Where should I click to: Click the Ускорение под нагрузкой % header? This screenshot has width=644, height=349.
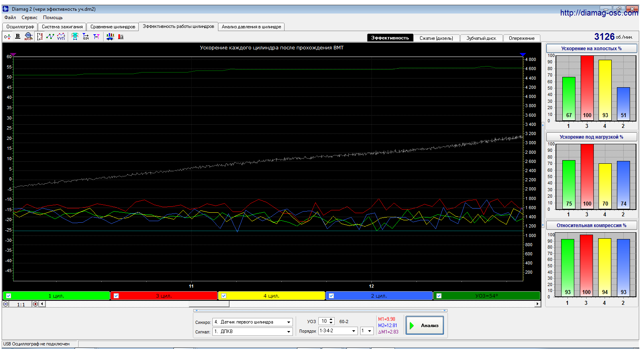pos(591,137)
